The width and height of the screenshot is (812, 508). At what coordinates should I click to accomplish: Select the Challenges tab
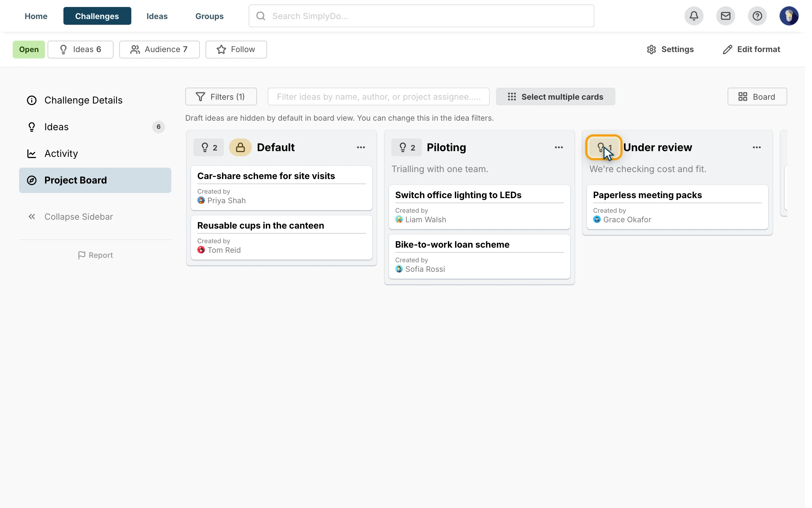coord(97,16)
